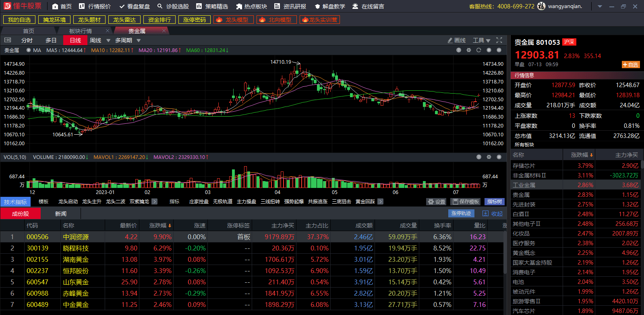This screenshot has width=644, height=315.
Task: Open the 画线 drawing tool
Action: [456, 40]
